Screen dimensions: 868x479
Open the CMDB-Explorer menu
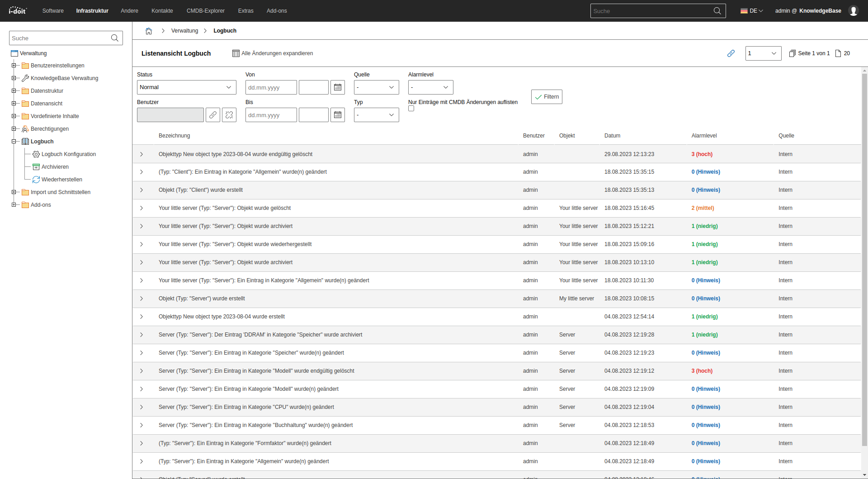coord(205,11)
